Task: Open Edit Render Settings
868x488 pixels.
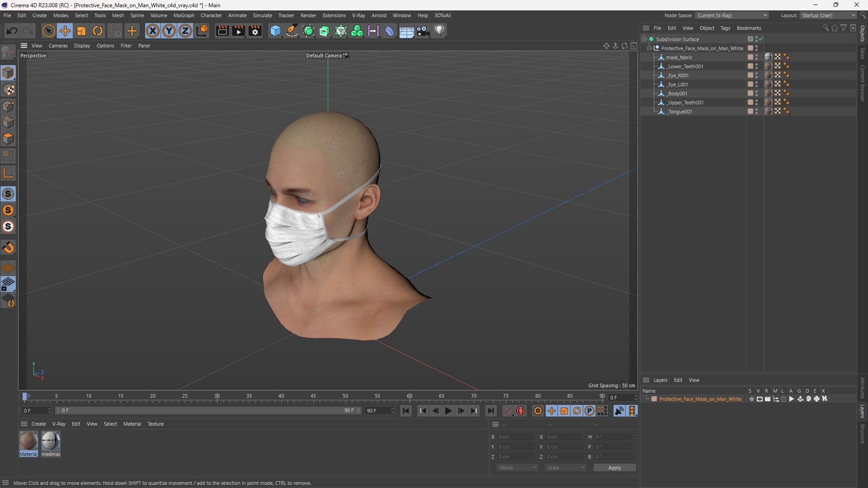Action: click(255, 31)
